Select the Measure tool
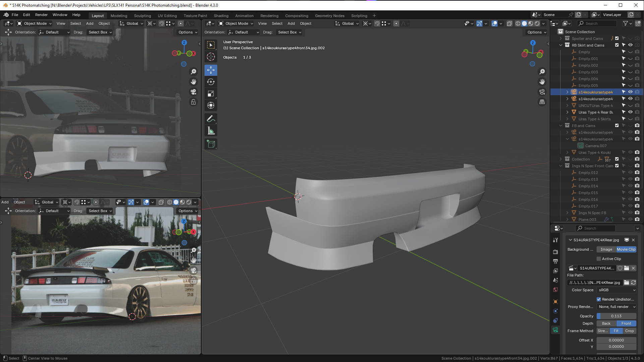644x362 pixels. [x=211, y=131]
